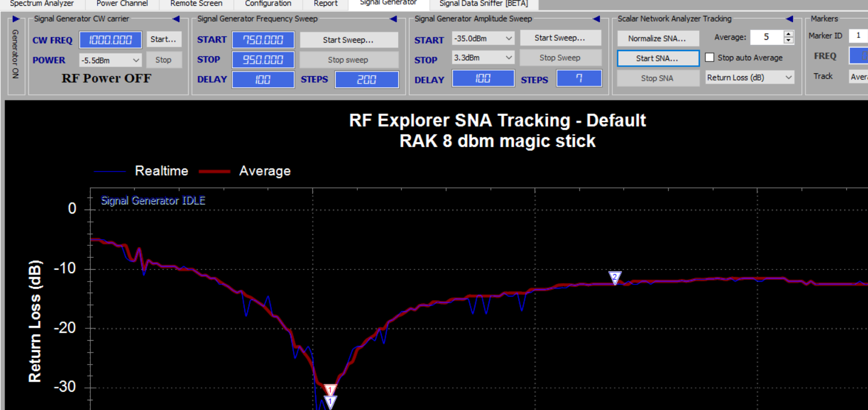Click the Stop sweep button
Viewport: 868px width, 410px height.
click(348, 60)
